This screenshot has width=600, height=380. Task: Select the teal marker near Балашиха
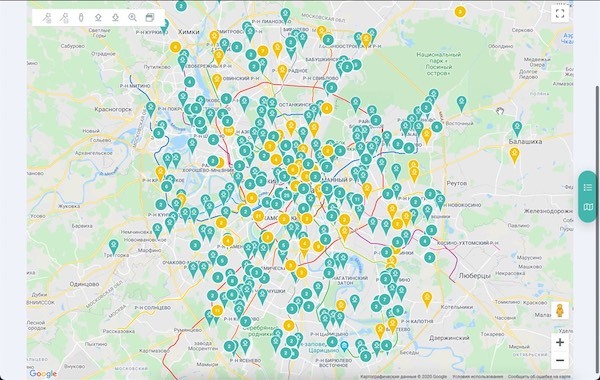[517, 129]
